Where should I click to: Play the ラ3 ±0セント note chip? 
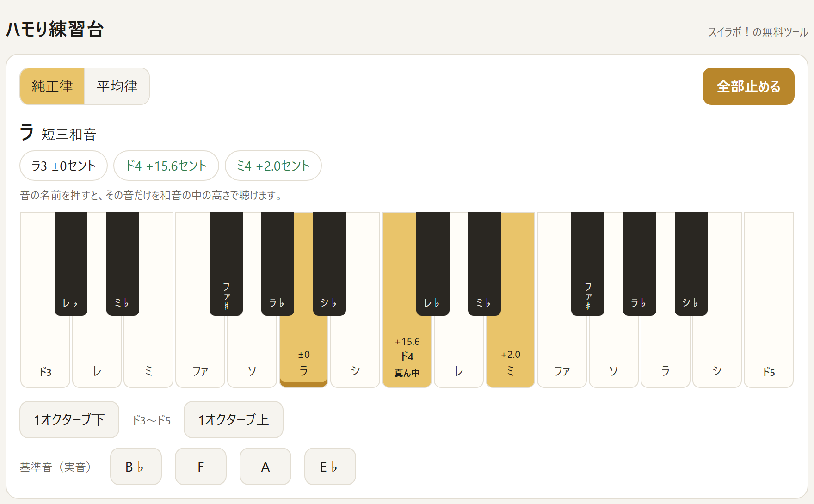[x=64, y=166]
